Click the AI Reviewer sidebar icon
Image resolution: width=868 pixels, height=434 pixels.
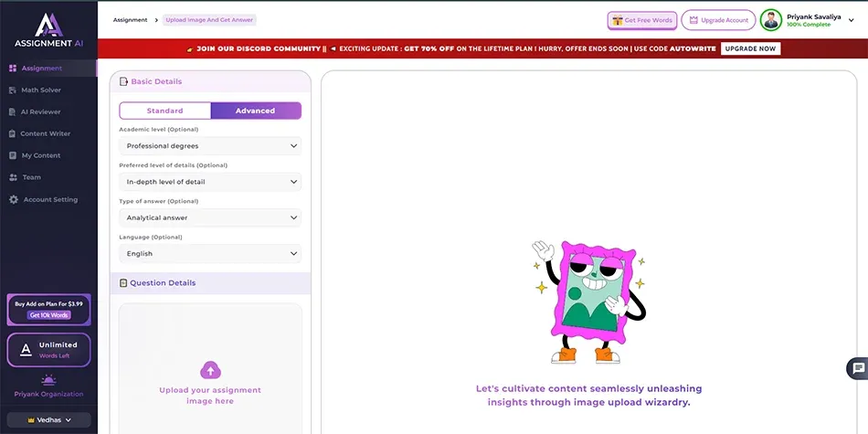tap(13, 111)
